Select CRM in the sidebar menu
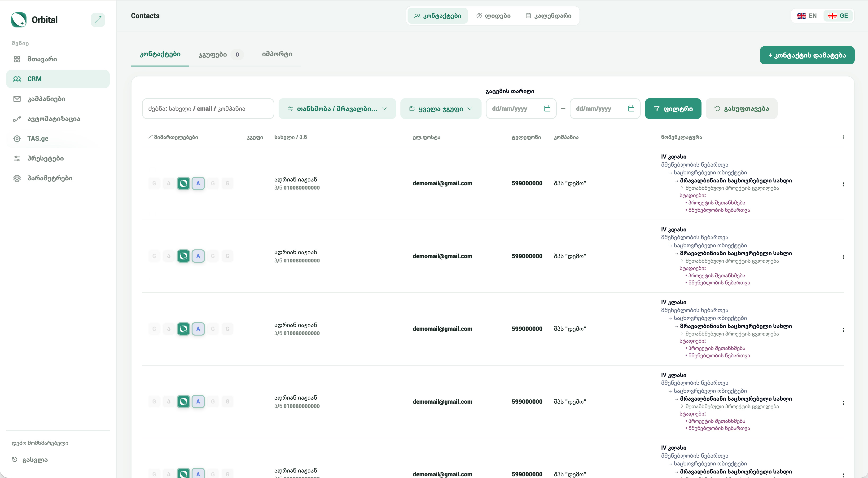This screenshot has height=478, width=868. (58, 79)
